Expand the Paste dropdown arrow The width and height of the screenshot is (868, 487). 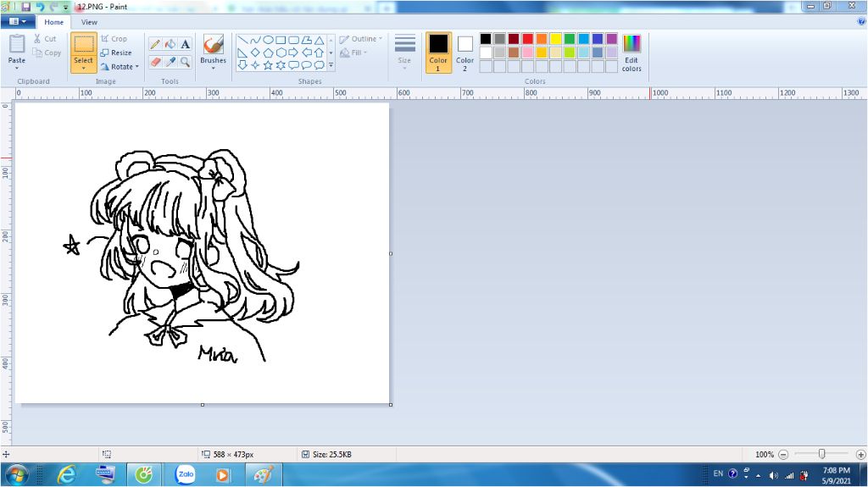pos(17,68)
